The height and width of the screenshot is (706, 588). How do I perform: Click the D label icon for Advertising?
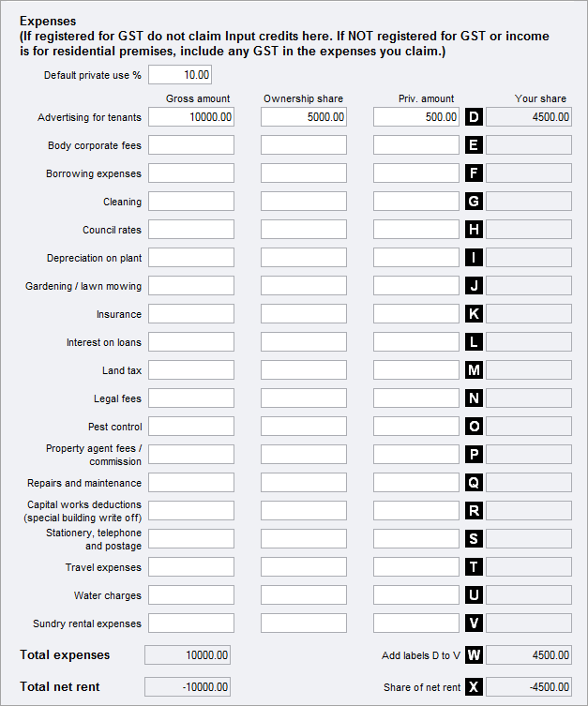[474, 117]
